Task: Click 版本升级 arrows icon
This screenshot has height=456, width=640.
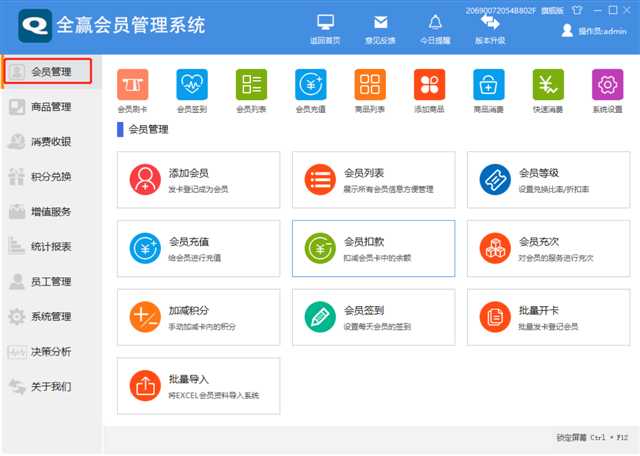Action: coord(490,22)
